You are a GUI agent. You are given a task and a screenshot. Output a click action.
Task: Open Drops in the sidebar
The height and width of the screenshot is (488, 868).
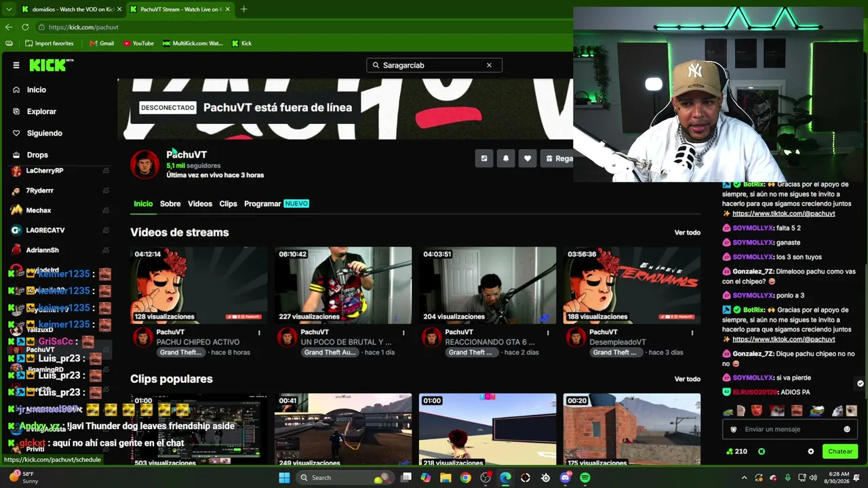pos(37,155)
